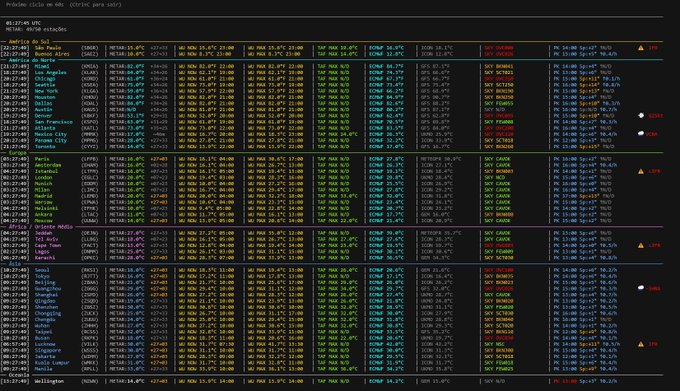680x391 pixels.
Task: Click the "Mexico City" city name
Action: [x=51, y=134]
